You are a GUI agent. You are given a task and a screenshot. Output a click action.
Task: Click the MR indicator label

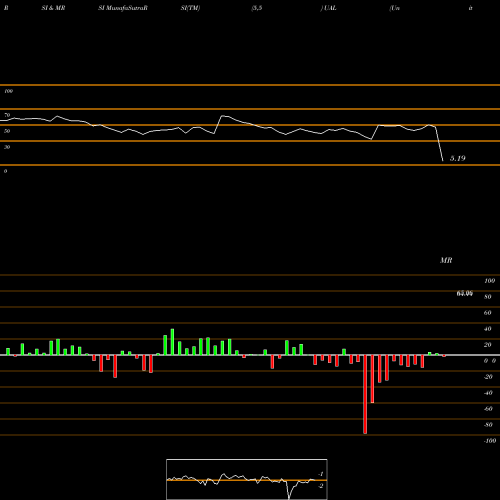tap(446, 260)
